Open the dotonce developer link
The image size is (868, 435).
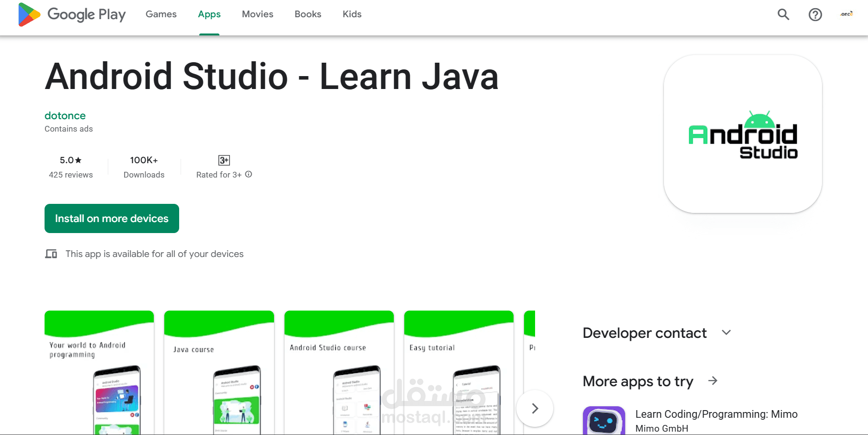65,115
